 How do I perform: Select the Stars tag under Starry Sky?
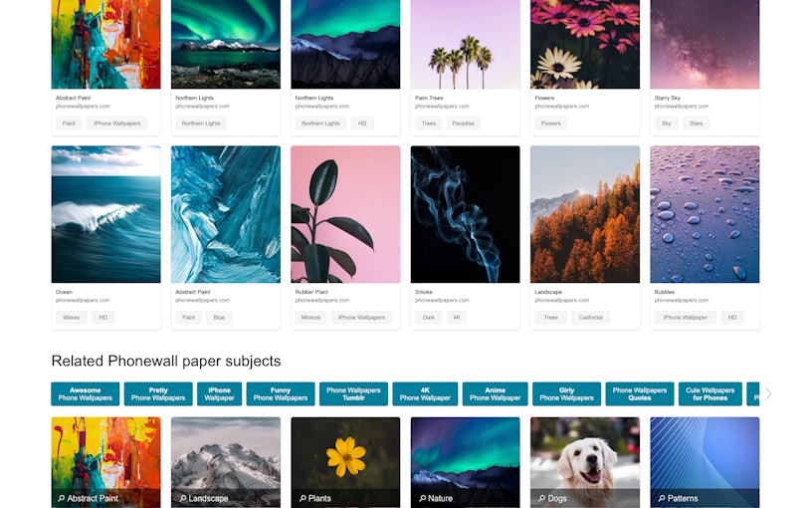click(696, 124)
